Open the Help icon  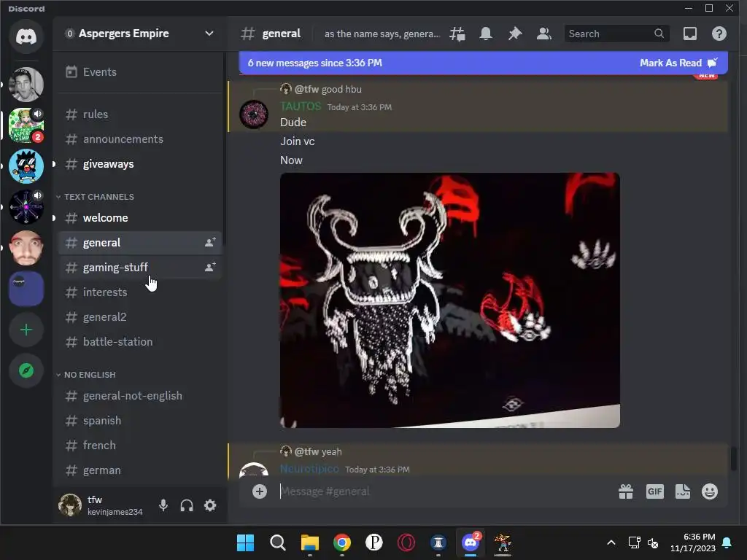[x=719, y=34]
